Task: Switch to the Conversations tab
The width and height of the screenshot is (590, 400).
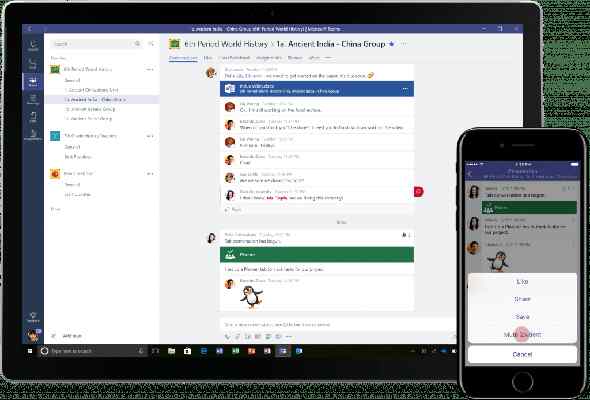Action: [183, 58]
